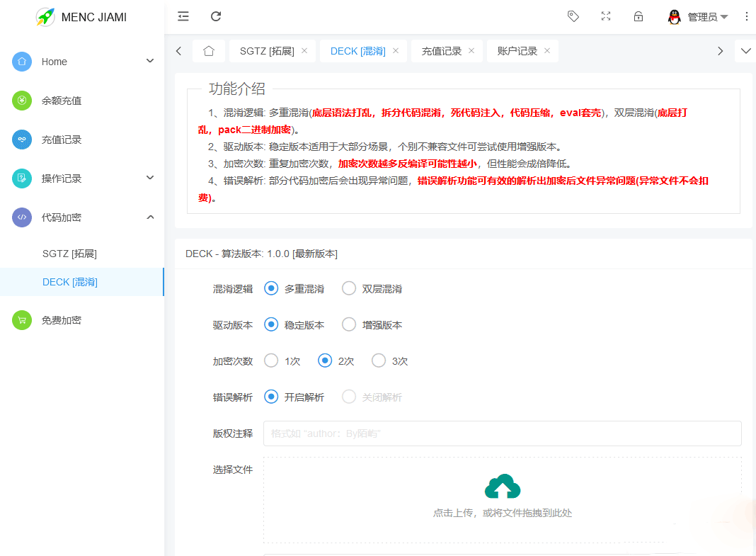Click the 充值记录 sidebar icon
This screenshot has width=756, height=556.
click(22, 140)
